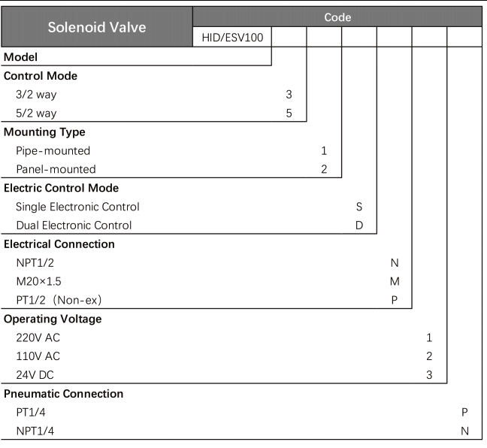This screenshot has height=448, width=487.
Task: Click Dual Electronic Control label
Action: pyautogui.click(x=74, y=226)
